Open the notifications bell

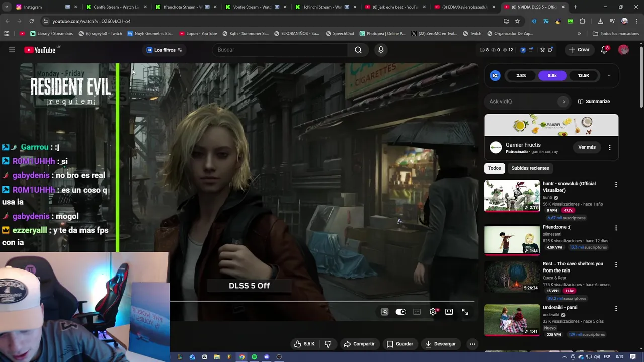604,50
